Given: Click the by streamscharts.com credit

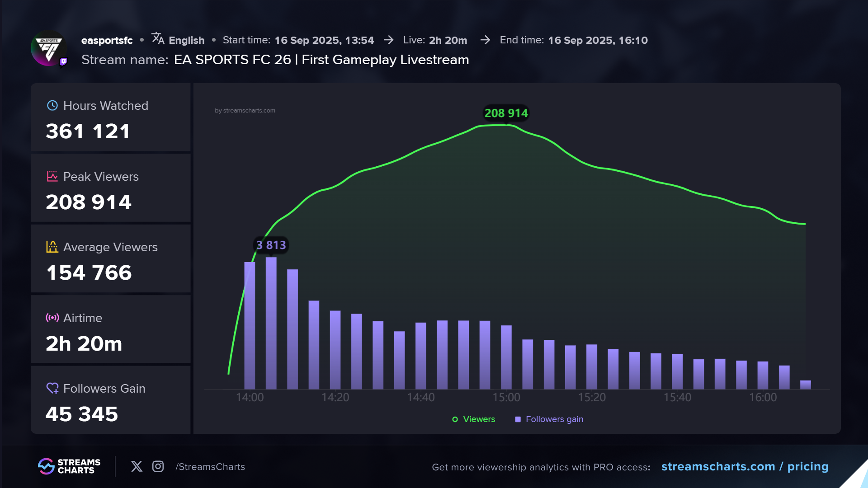Looking at the screenshot, I should (x=245, y=111).
